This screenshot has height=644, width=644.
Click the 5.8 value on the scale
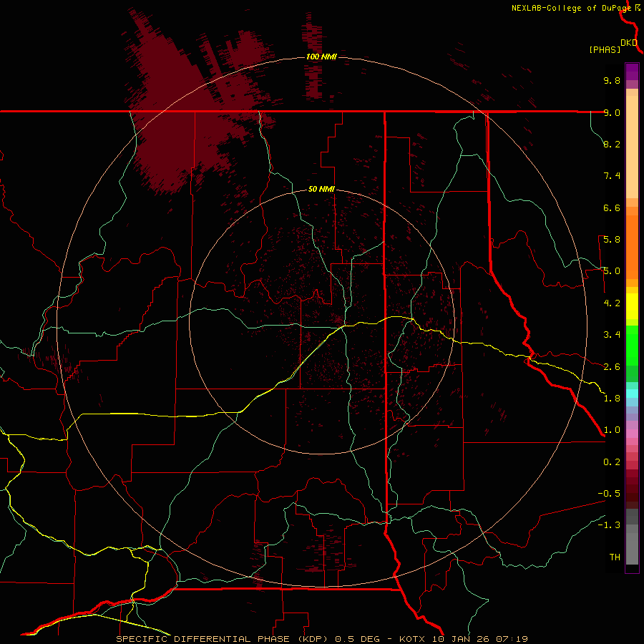(612, 240)
